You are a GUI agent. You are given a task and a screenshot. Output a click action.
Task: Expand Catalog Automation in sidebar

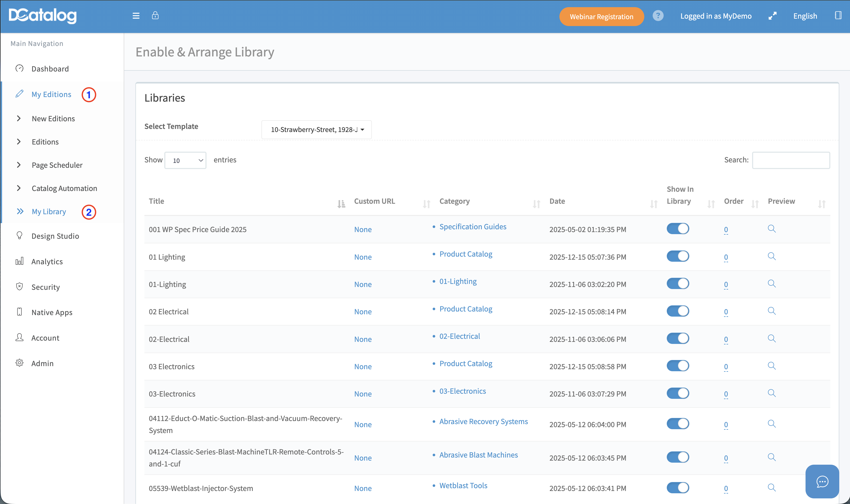64,188
